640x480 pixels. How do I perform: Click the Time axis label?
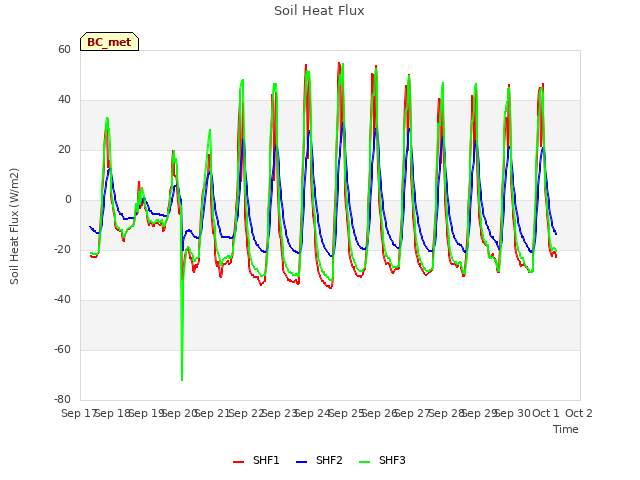click(x=566, y=429)
